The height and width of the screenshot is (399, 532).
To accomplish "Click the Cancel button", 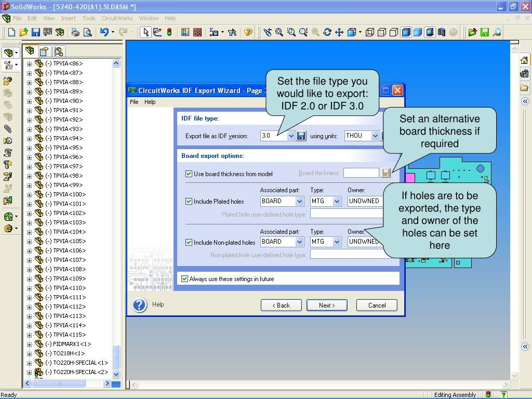I will (x=377, y=305).
